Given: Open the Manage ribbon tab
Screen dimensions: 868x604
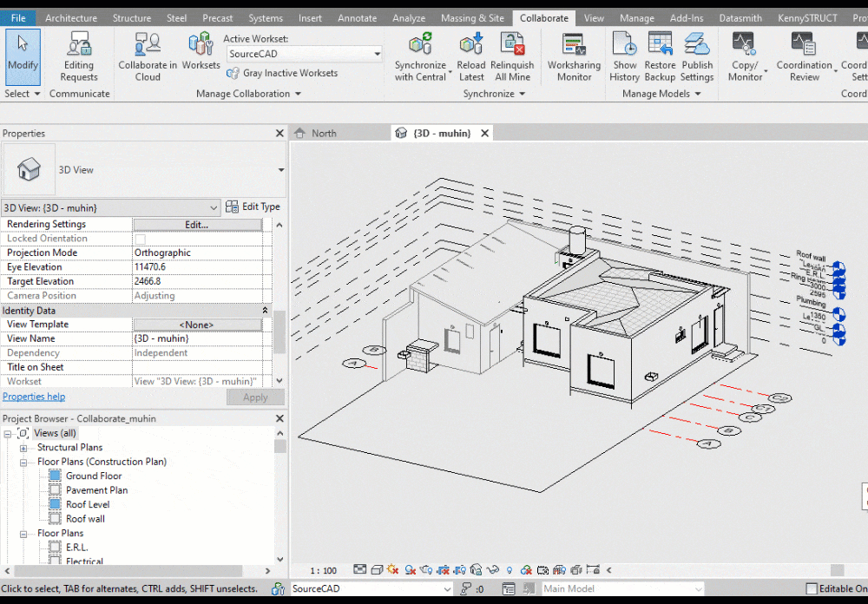Looking at the screenshot, I should point(636,17).
